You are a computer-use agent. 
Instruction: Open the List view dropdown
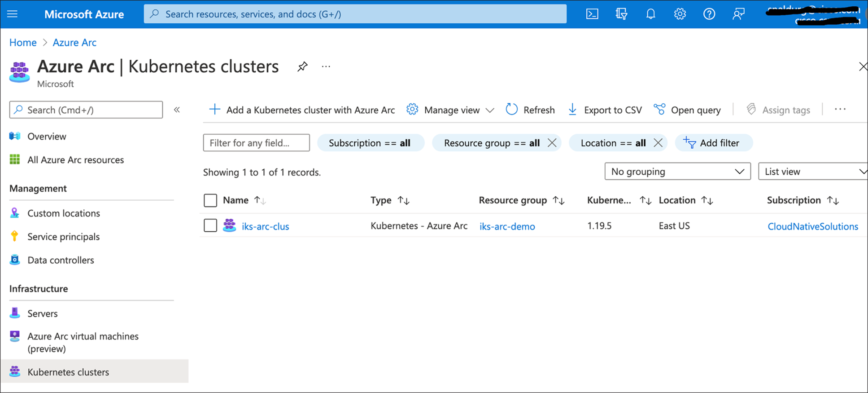coord(813,172)
